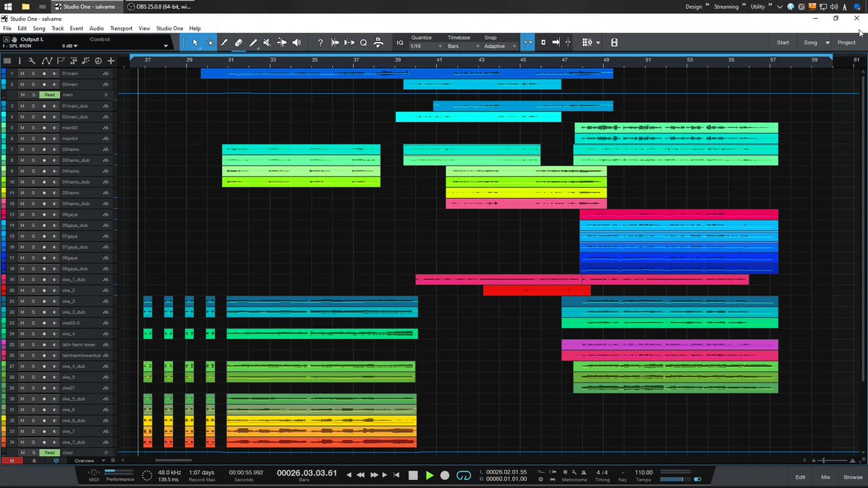Open the Quantize panel (Q) icon
The height and width of the screenshot is (488, 868).
pyautogui.click(x=364, y=43)
